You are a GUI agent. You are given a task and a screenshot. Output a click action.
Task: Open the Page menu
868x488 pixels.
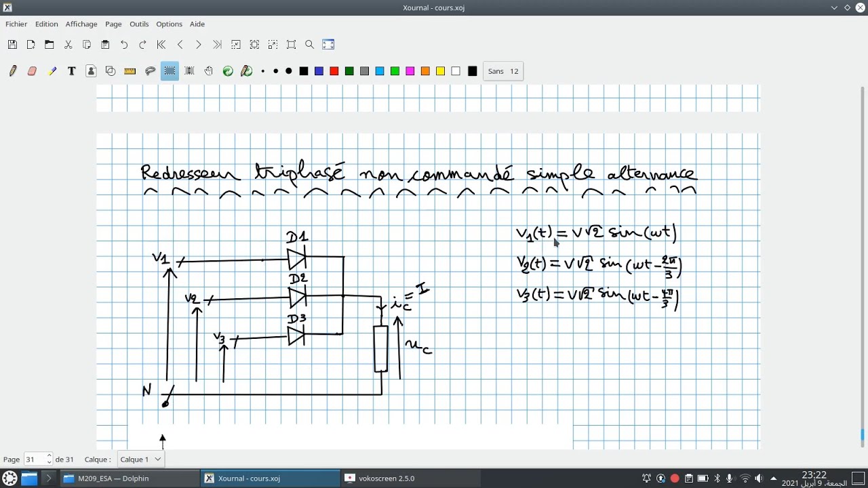pos(113,24)
